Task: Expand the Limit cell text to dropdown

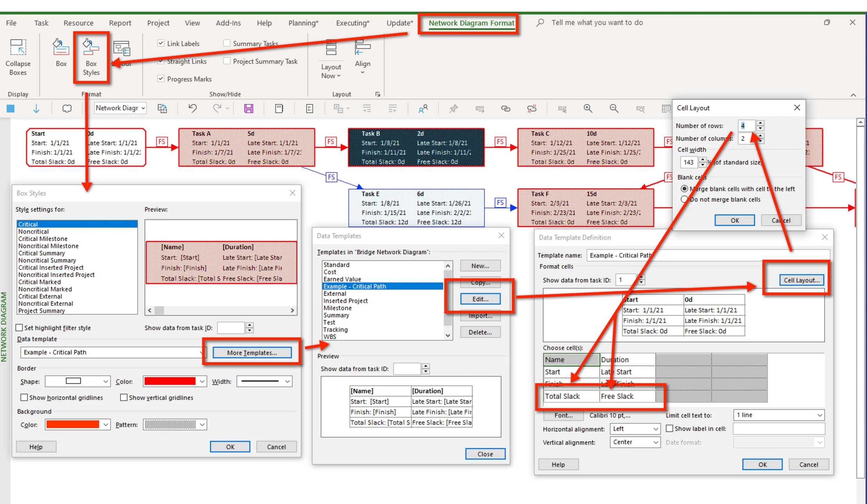Action: [x=779, y=415]
